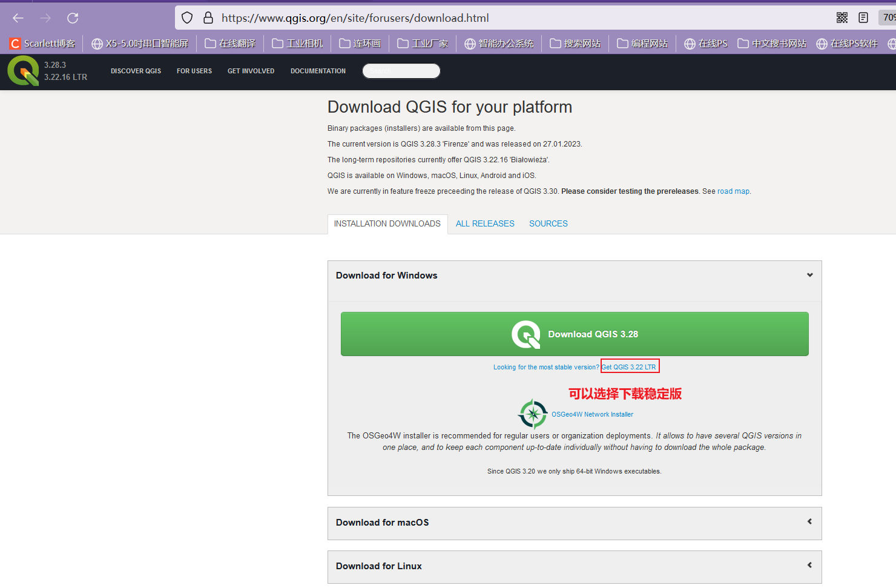The image size is (896, 588).
Task: Go back with the browser back arrow
Action: pyautogui.click(x=18, y=18)
